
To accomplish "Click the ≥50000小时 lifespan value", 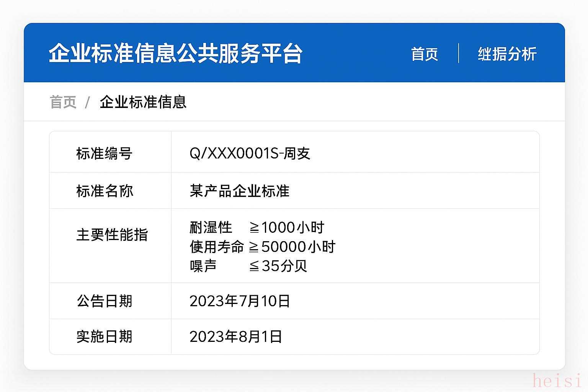I will coord(292,247).
